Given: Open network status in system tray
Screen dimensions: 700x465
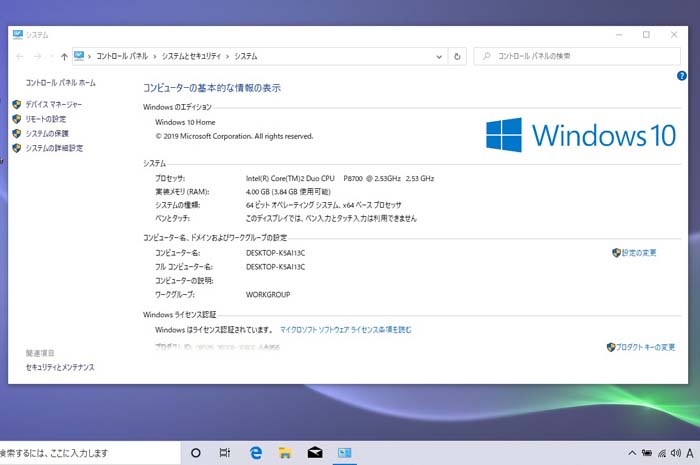Looking at the screenshot, I should pyautogui.click(x=662, y=453).
